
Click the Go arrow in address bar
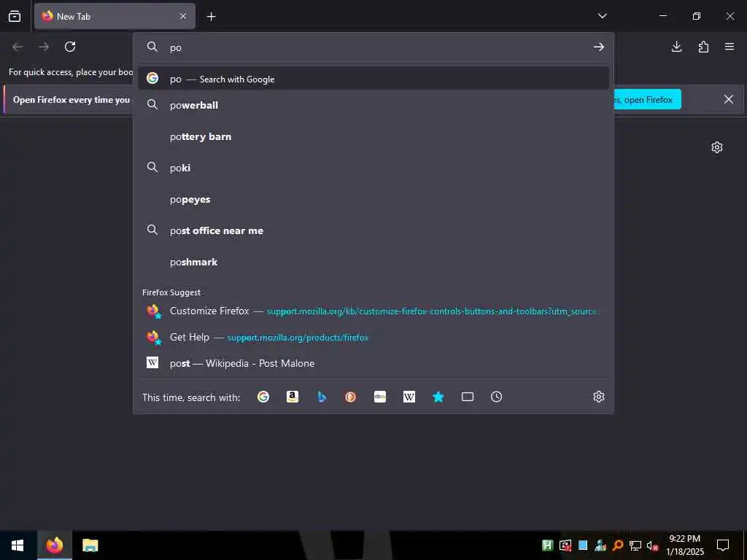click(x=599, y=47)
